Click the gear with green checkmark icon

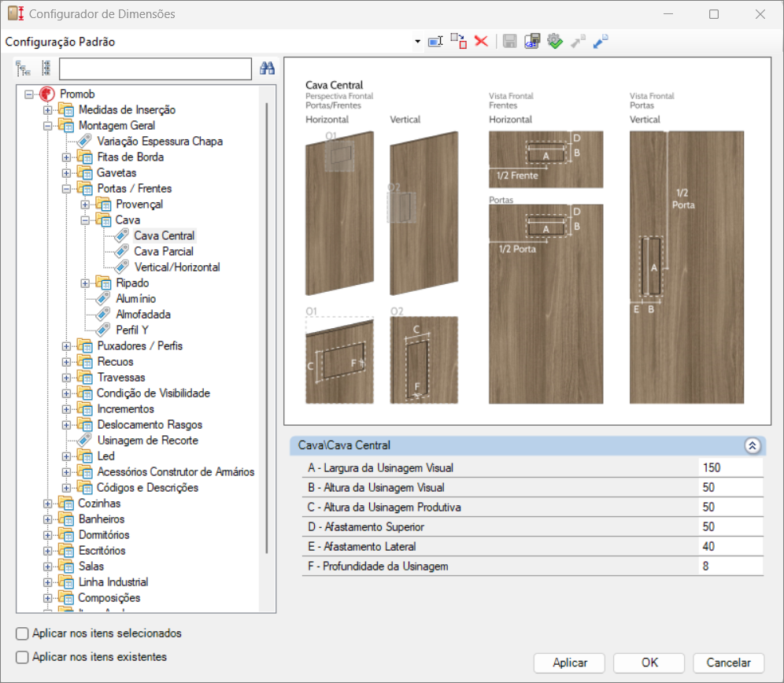(x=554, y=42)
